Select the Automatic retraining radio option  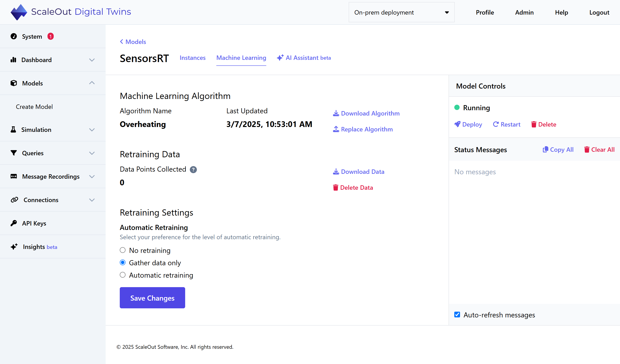123,275
